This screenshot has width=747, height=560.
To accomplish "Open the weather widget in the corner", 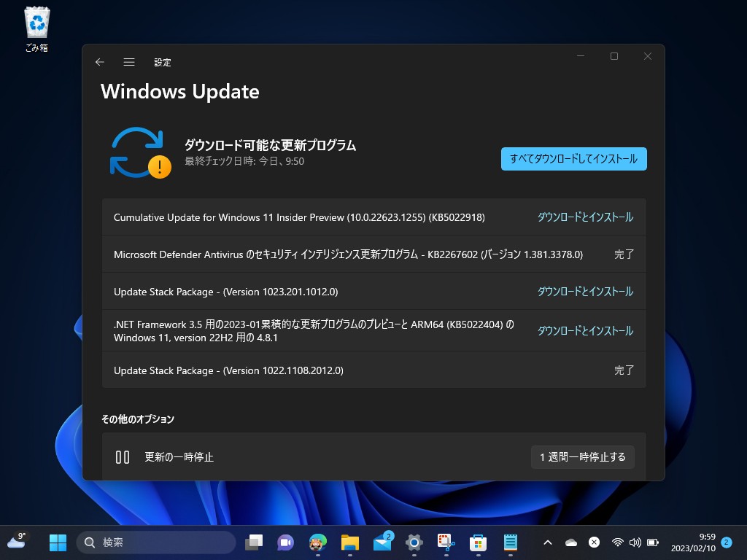I will 16,542.
